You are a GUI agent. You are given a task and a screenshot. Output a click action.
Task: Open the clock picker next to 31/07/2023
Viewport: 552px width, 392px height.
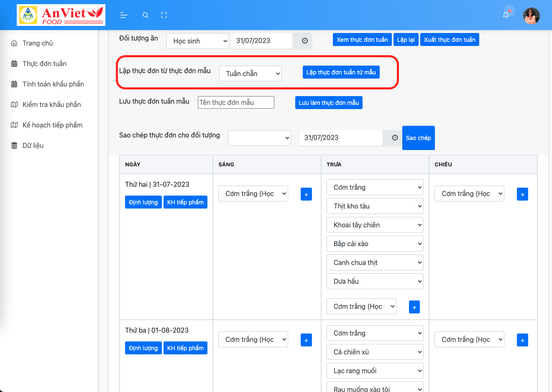304,41
